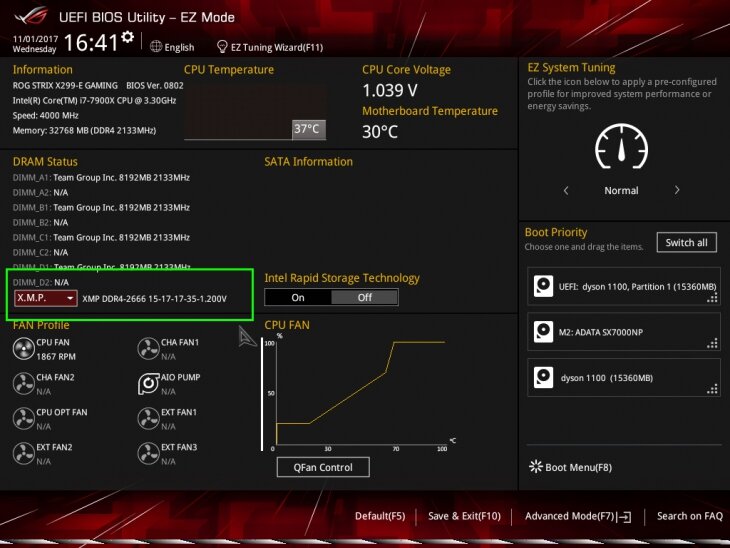
Task: Switch to Advanced Mode(F7)
Action: click(x=578, y=516)
